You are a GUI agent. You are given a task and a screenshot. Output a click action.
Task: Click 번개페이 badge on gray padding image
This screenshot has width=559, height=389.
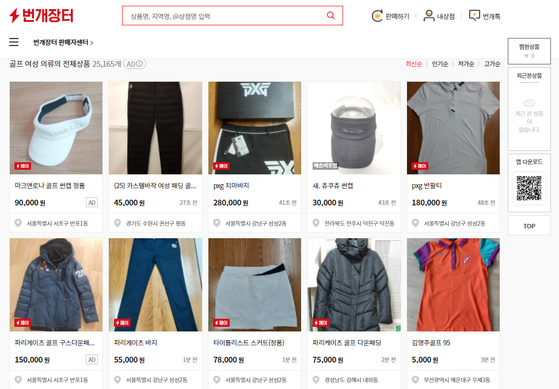tap(321, 323)
